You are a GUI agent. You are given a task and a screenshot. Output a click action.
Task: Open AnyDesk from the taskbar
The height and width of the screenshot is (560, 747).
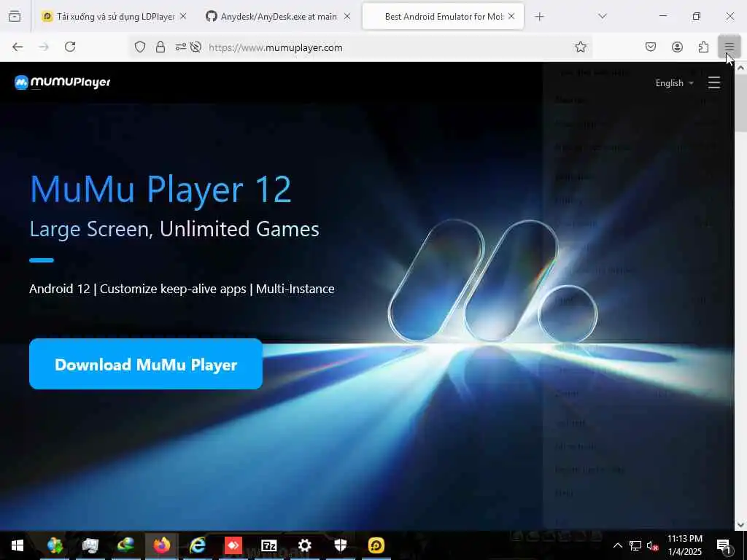tap(233, 545)
